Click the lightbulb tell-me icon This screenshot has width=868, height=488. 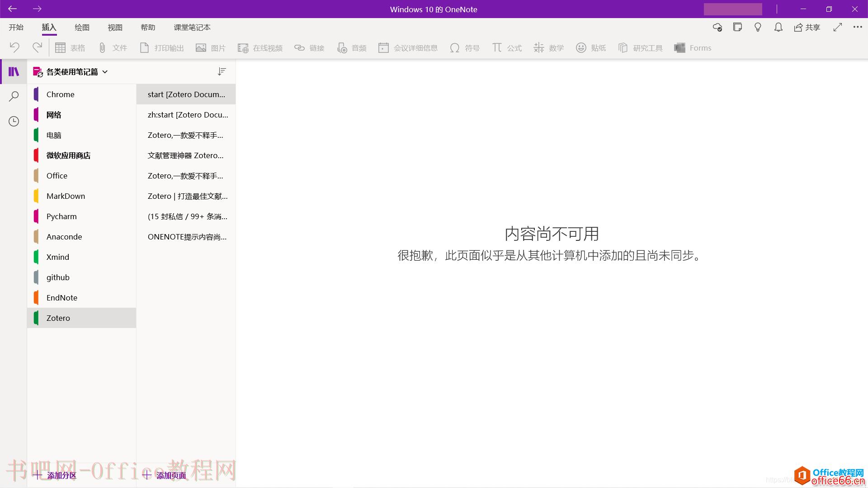(x=758, y=28)
